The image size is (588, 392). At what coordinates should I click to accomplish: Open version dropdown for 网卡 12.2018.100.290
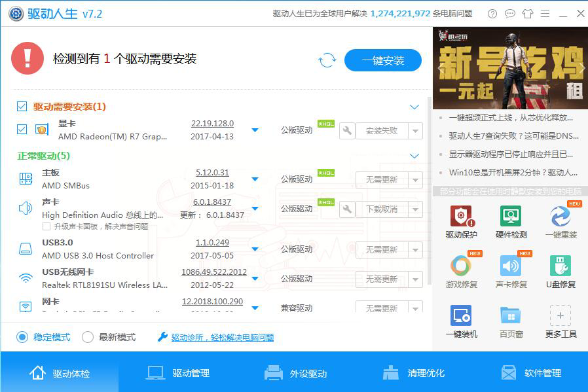coord(255,308)
